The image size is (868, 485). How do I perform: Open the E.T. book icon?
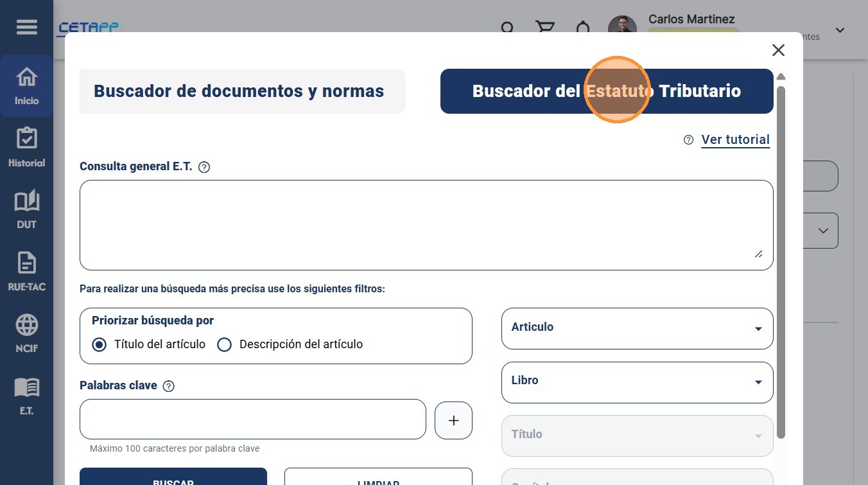(26, 395)
